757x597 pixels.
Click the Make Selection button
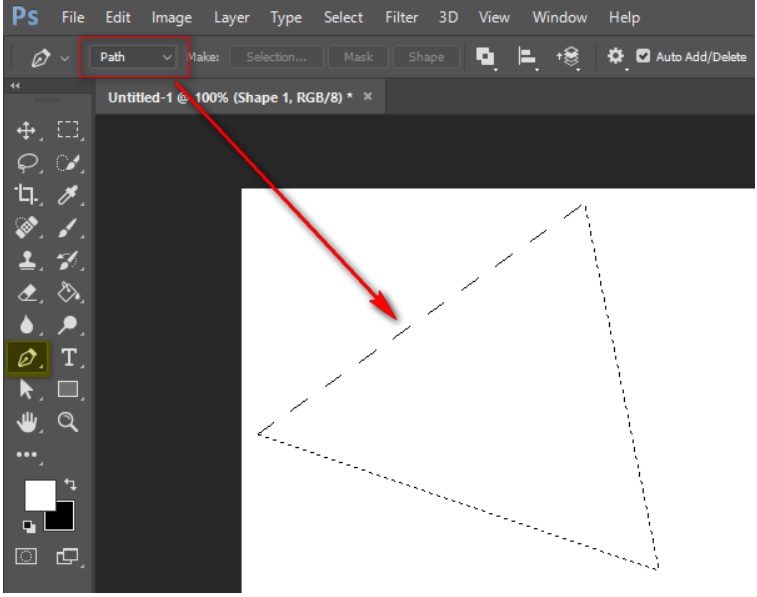click(x=276, y=57)
